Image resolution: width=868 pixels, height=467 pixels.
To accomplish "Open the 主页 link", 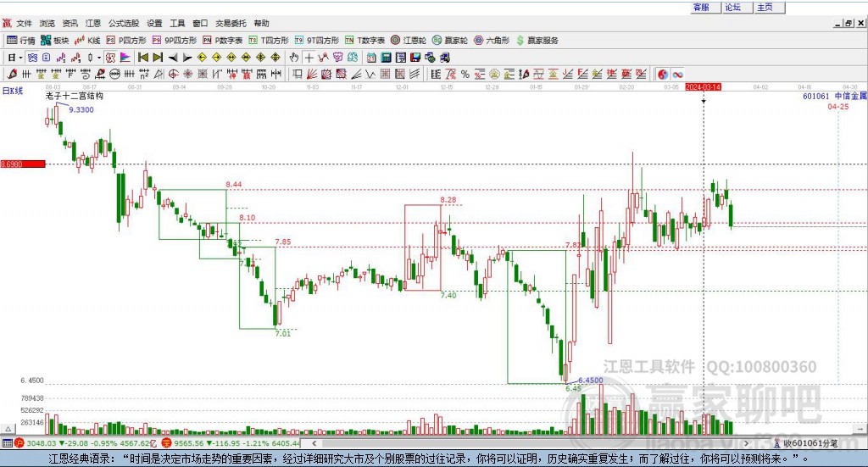I will tap(765, 7).
